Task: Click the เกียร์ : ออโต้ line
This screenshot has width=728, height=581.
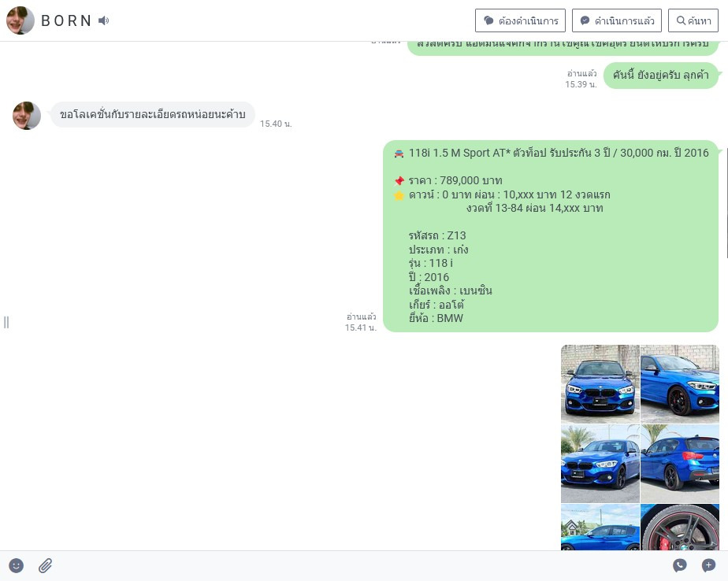Action: coord(436,305)
